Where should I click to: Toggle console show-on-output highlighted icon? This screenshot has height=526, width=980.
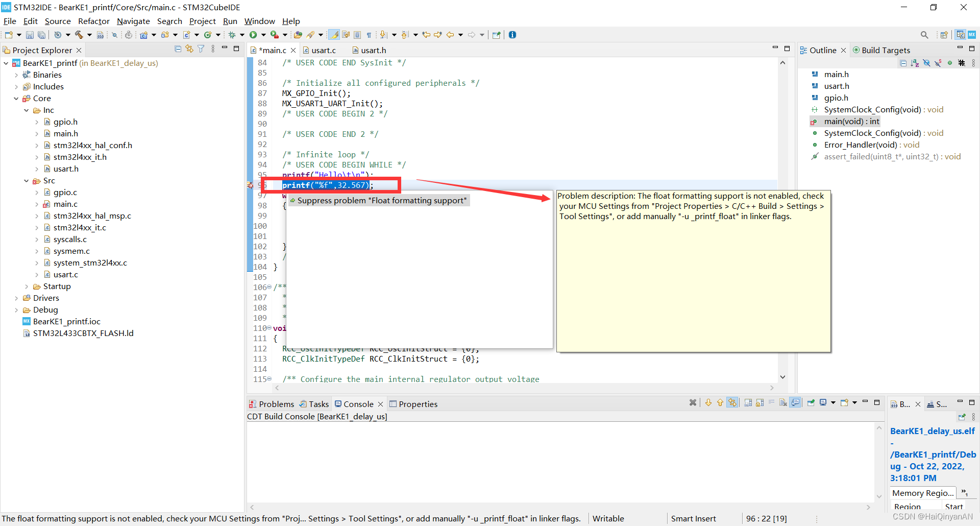pos(796,402)
